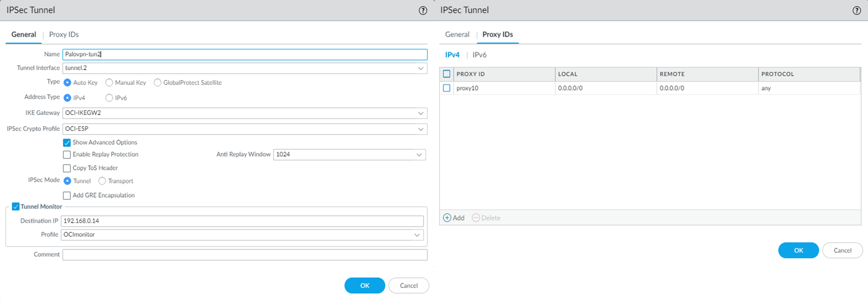Click the Comment input field
The image size is (868, 302).
click(245, 255)
